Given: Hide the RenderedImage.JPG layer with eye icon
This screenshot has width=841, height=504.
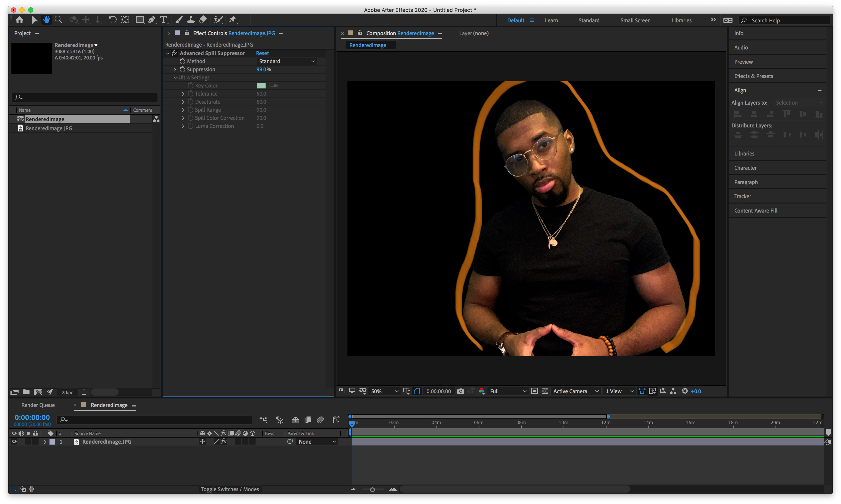Looking at the screenshot, I should (x=14, y=441).
